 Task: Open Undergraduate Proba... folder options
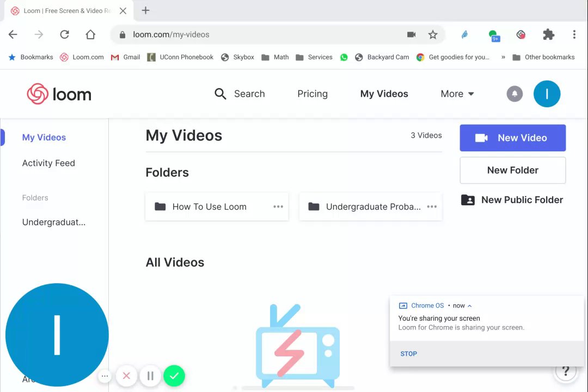tap(432, 207)
